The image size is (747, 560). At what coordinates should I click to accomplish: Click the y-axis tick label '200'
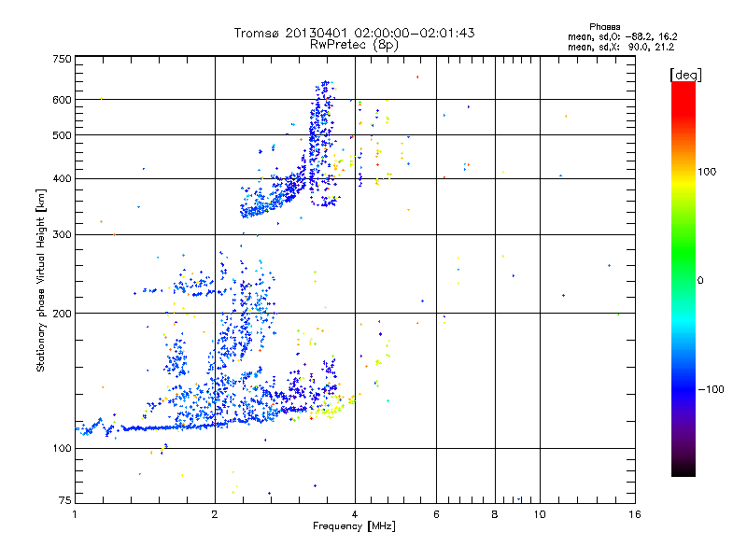coord(62,314)
